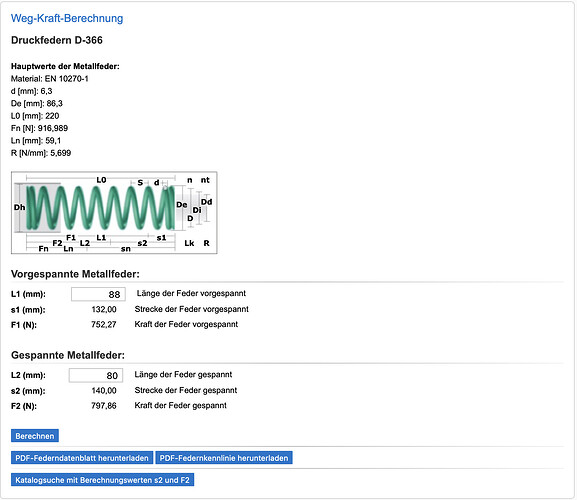577x500 pixels.
Task: Focus the L2 (mm) input field
Action: [x=96, y=375]
